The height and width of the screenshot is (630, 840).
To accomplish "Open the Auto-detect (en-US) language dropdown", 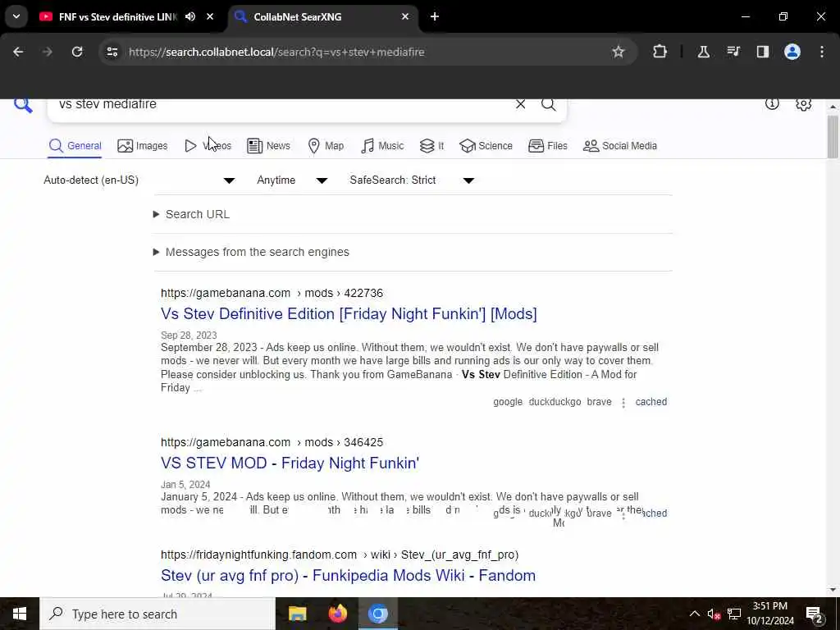I will click(139, 180).
